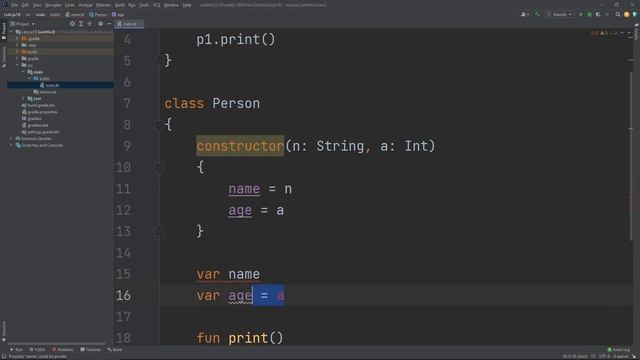
Task: Click the orange IDE update icon
Action: [x=627, y=14]
